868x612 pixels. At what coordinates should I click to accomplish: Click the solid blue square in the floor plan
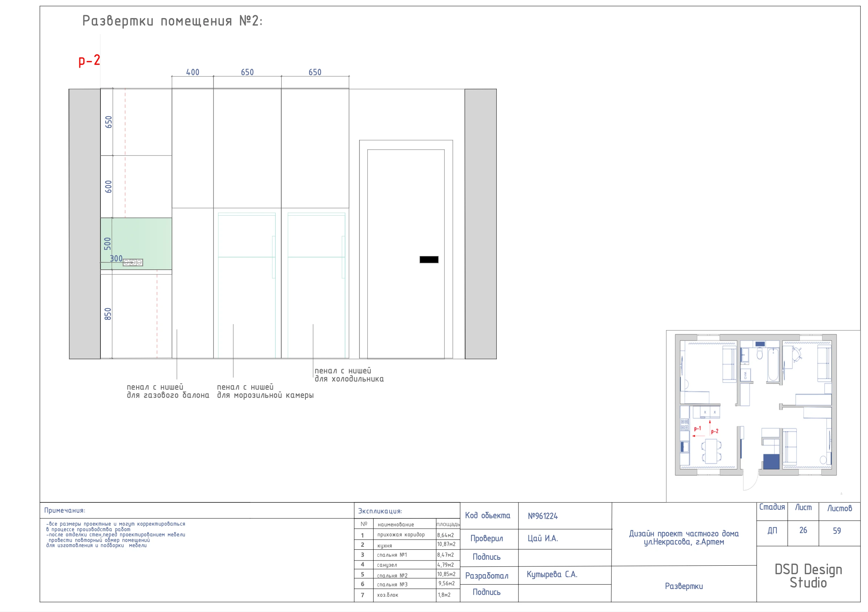(771, 461)
